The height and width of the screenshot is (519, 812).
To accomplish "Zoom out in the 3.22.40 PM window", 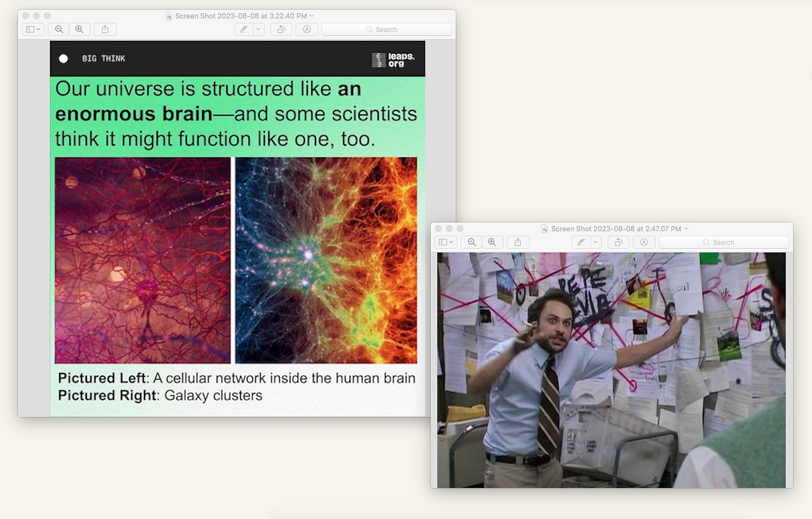I will pos(59,30).
